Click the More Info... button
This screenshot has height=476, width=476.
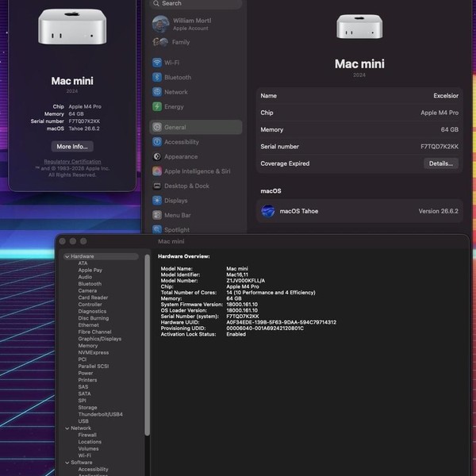pos(72,146)
